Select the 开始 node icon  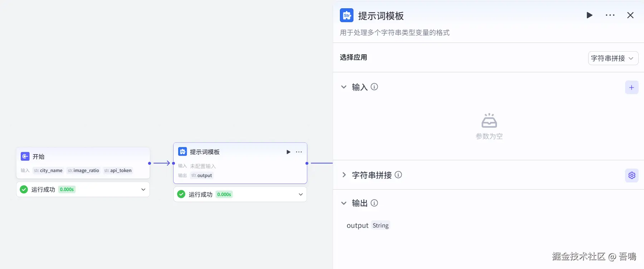coord(25,156)
